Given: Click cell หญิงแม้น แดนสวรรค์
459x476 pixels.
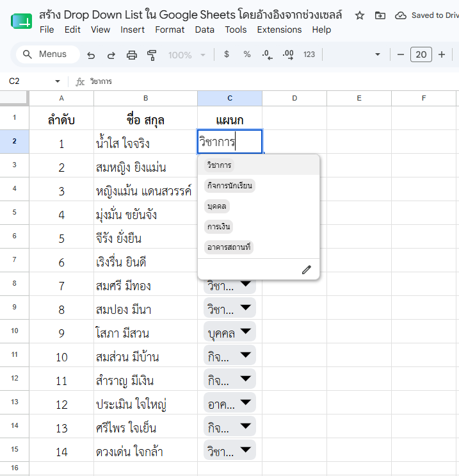Looking at the screenshot, I should point(145,189).
